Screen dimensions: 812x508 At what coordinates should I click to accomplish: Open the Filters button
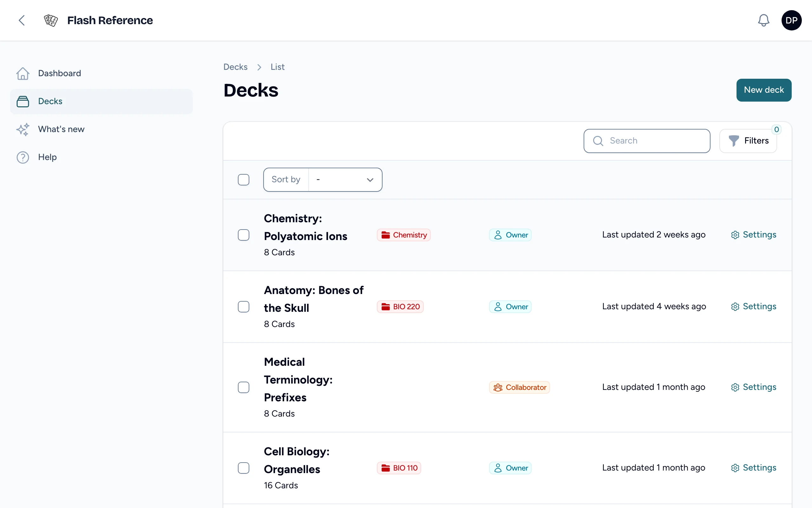748,141
